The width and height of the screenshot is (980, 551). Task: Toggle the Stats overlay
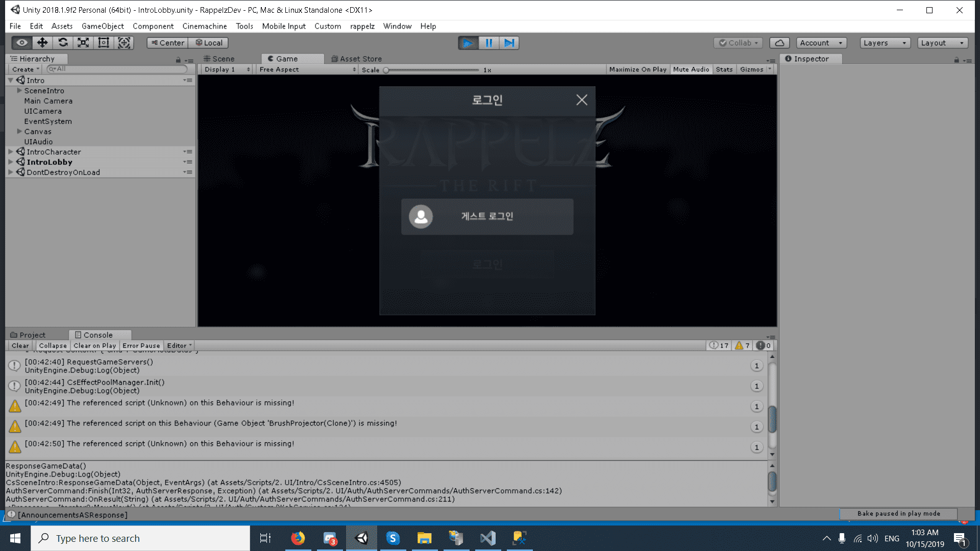point(724,69)
